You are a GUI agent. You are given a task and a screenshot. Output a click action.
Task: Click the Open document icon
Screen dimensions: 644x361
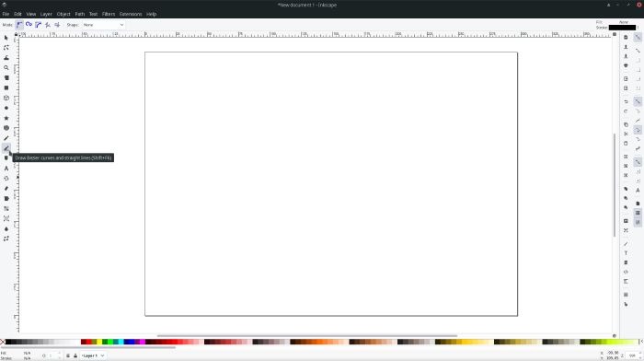[626, 47]
